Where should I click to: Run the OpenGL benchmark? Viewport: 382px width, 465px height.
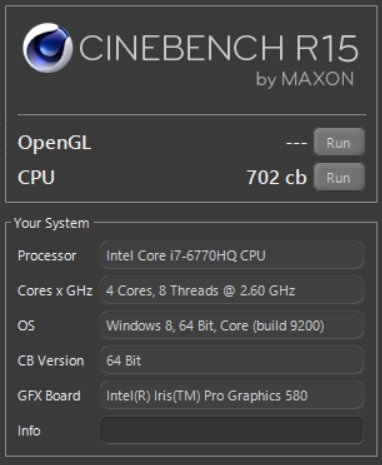coord(339,143)
